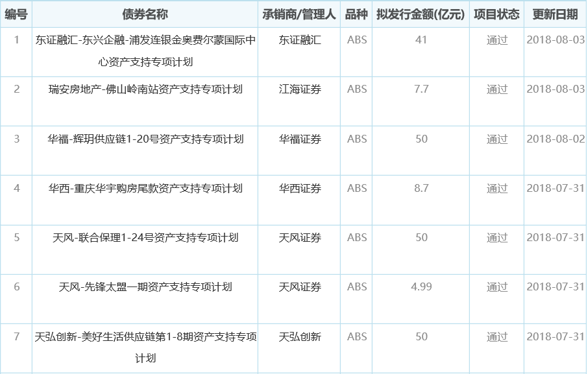
Task: Click 通过 status in row 5
Action: tap(497, 238)
